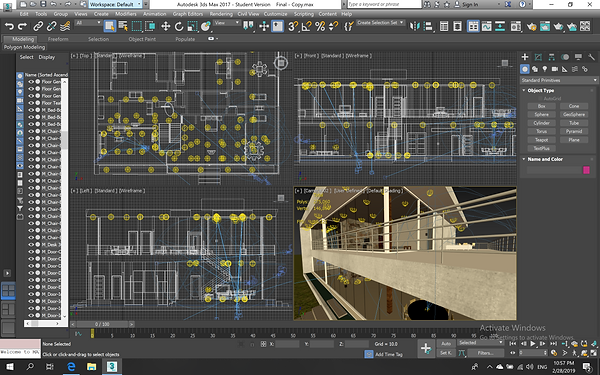This screenshot has width=600, height=375.
Task: Open the Render Setup dialog
Action: 531,26
